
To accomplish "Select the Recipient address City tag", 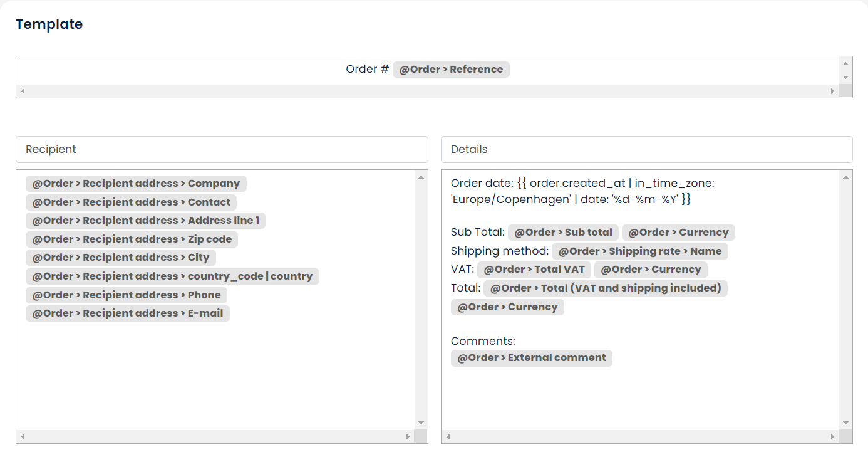I will 120,258.
